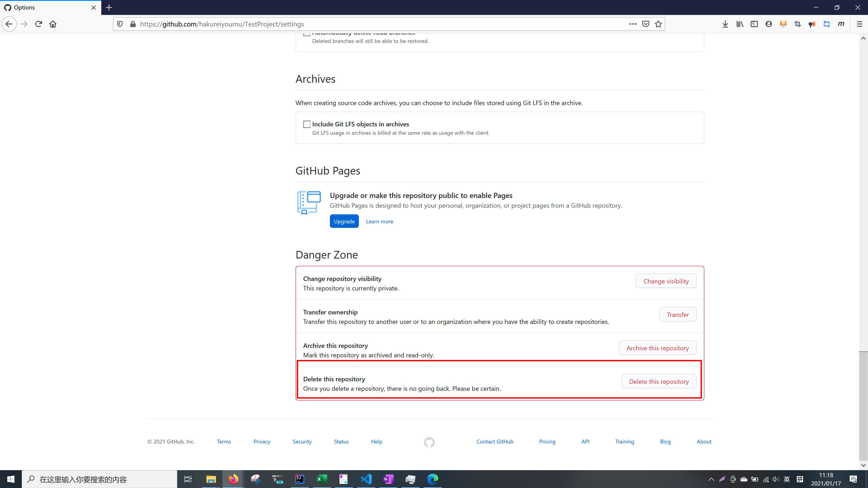Viewport: 868px width, 488px height.
Task: Open the Library bookshelf icon
Action: (740, 24)
